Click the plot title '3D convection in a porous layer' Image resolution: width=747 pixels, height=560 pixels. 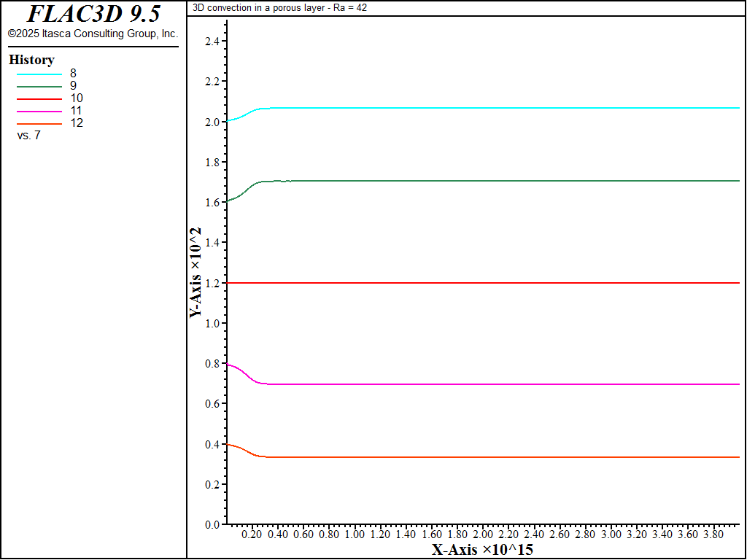pos(279,7)
